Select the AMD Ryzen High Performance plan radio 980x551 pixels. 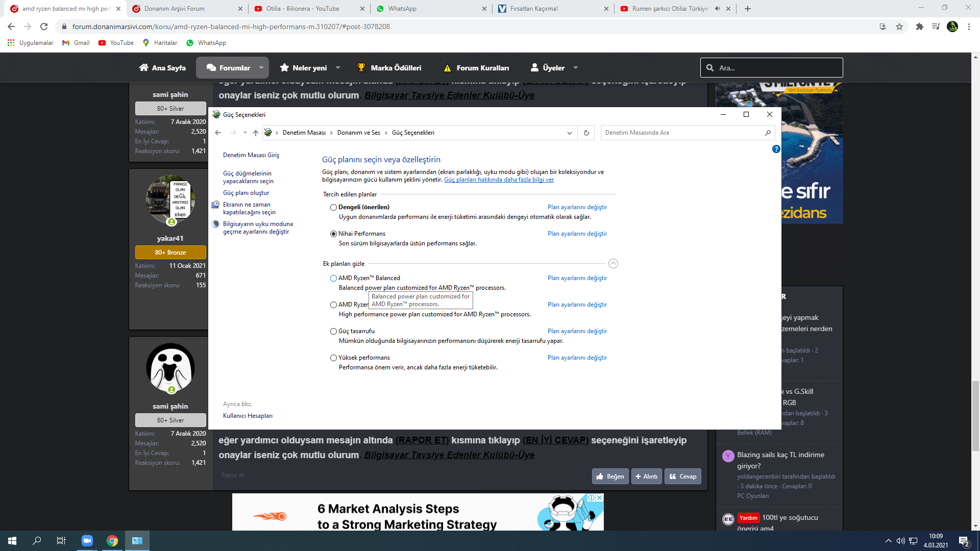333,305
